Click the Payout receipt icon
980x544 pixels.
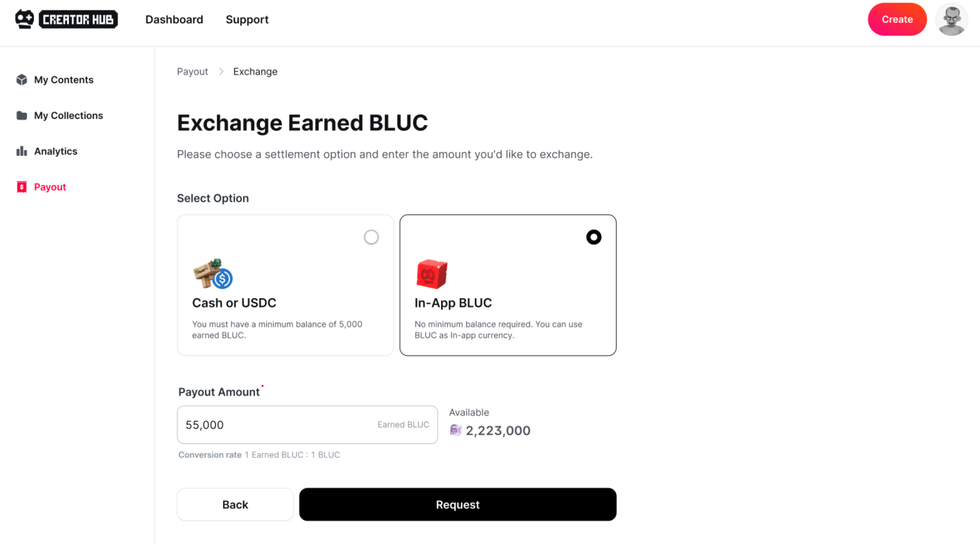[22, 187]
